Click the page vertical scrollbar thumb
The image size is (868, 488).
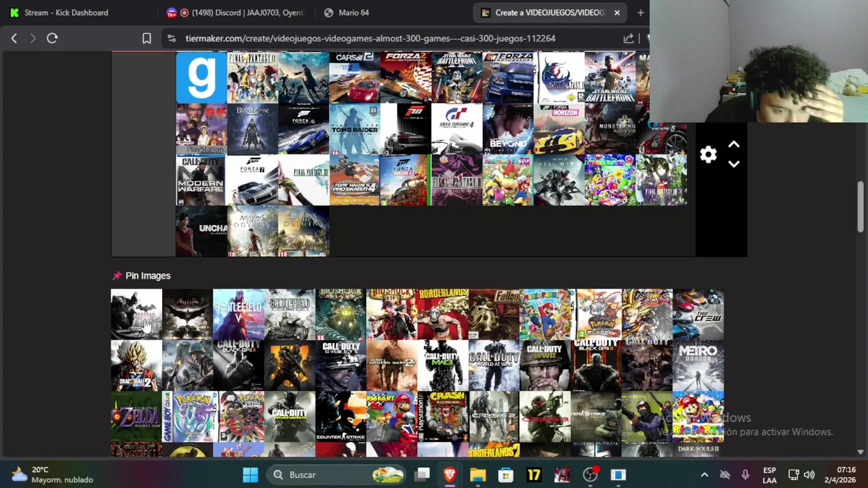[861, 207]
